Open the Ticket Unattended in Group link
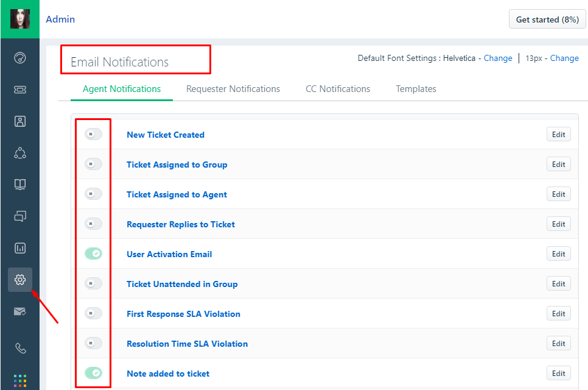Screen dimensions: 588x390 182,284
